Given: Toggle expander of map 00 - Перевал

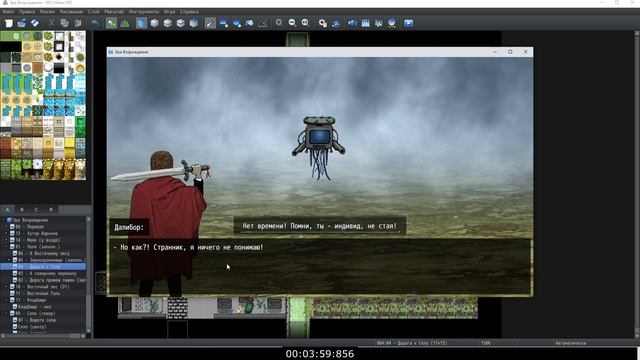Looking at the screenshot, I should [7, 227].
